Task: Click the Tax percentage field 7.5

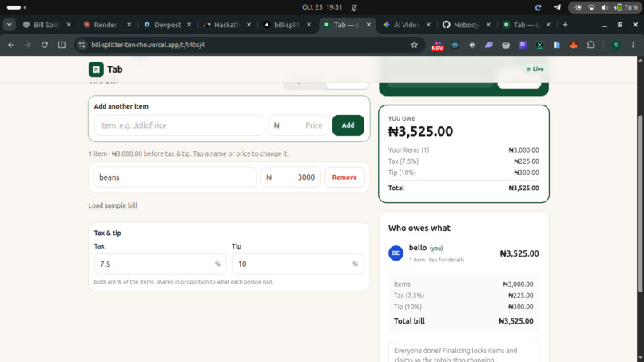Action: click(160, 264)
